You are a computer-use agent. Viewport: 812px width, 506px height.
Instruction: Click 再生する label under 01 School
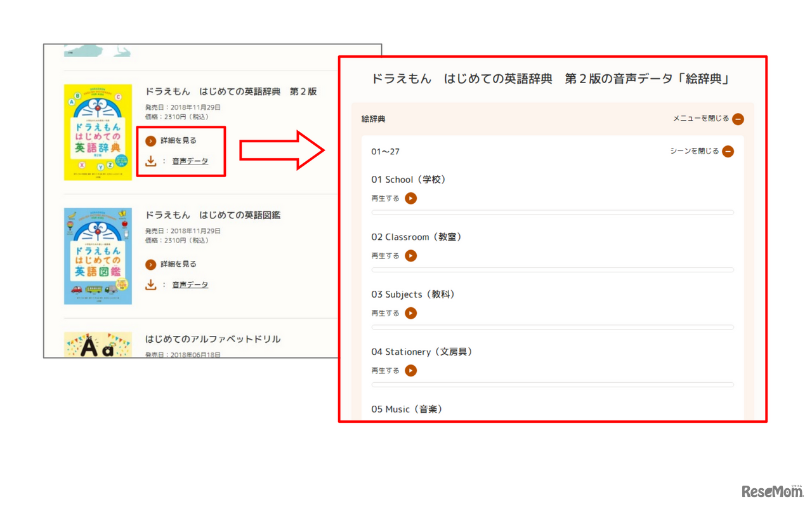[x=385, y=198]
